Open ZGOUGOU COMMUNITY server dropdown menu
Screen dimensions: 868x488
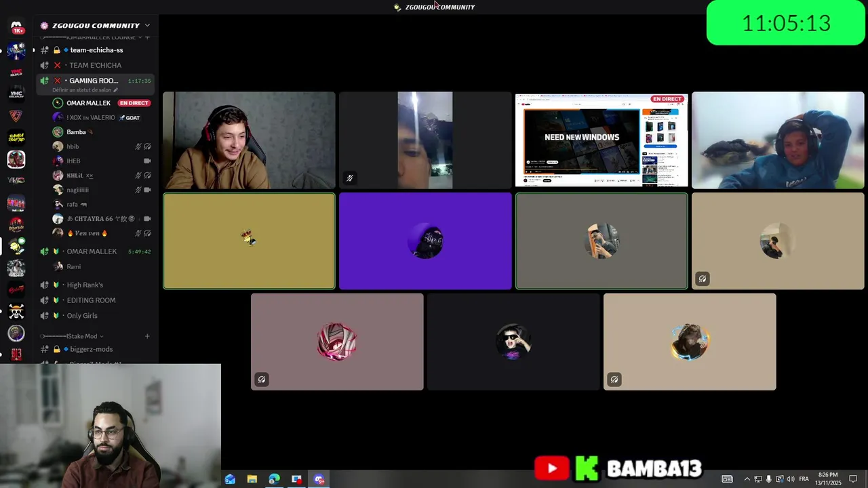point(147,26)
